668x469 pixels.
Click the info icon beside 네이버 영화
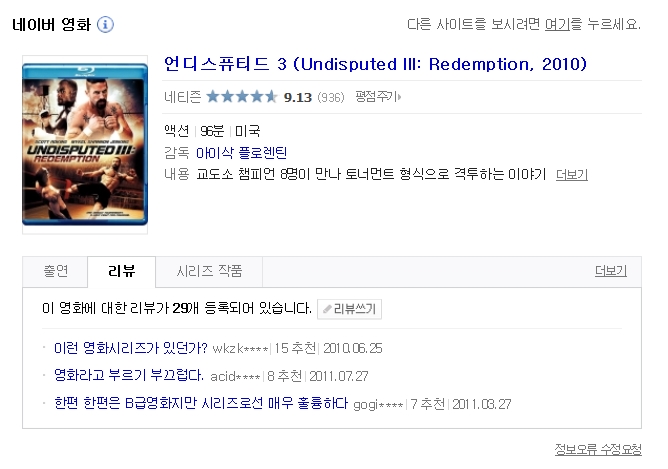(105, 24)
